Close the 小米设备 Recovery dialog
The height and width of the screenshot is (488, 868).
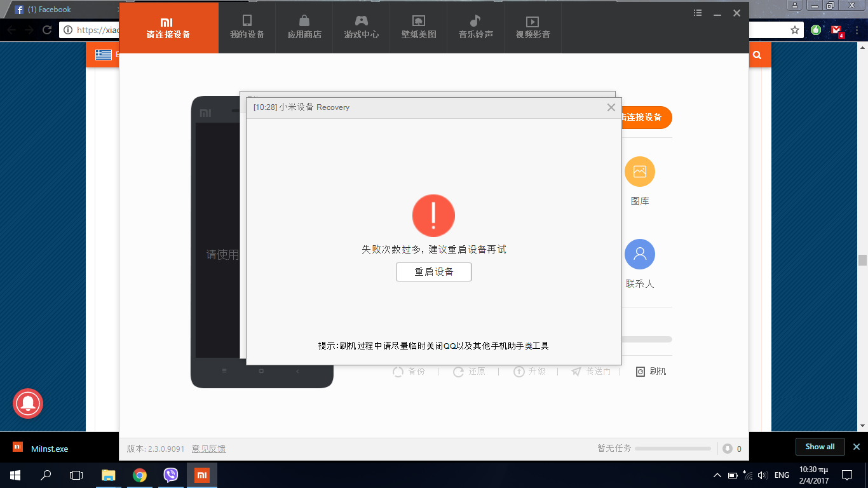tap(611, 107)
